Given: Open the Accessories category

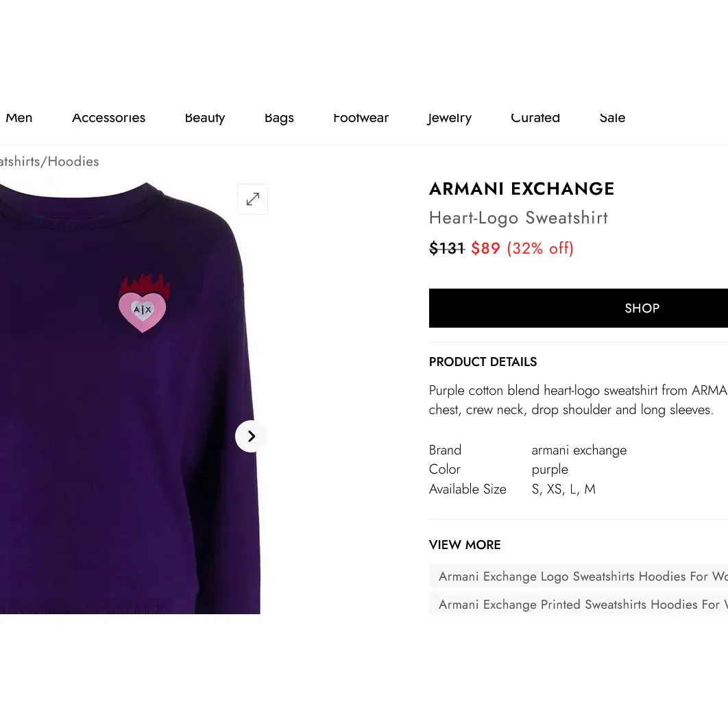Looking at the screenshot, I should pyautogui.click(x=108, y=118).
